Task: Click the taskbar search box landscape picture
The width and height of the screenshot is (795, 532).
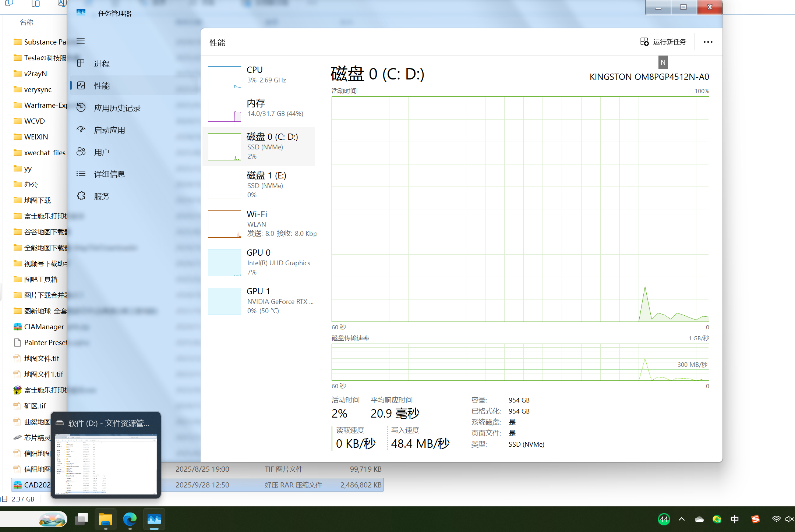Action: click(x=53, y=519)
